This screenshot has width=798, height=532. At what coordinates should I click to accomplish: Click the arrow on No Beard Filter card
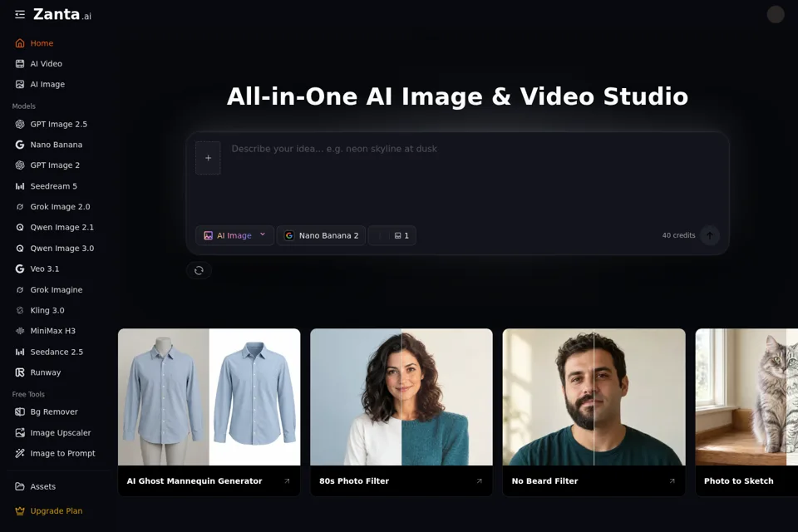click(672, 481)
